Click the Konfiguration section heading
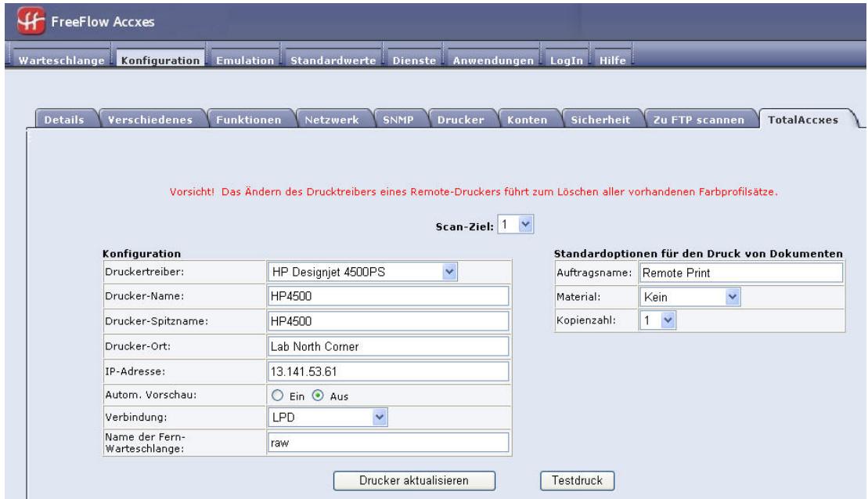 point(142,253)
